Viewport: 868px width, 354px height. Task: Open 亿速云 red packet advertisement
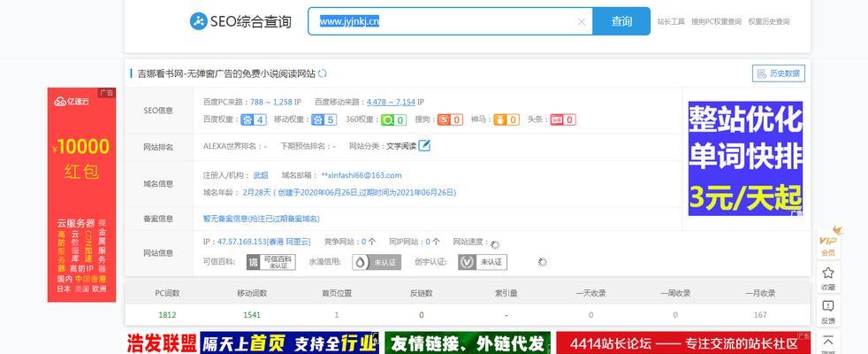(x=81, y=195)
